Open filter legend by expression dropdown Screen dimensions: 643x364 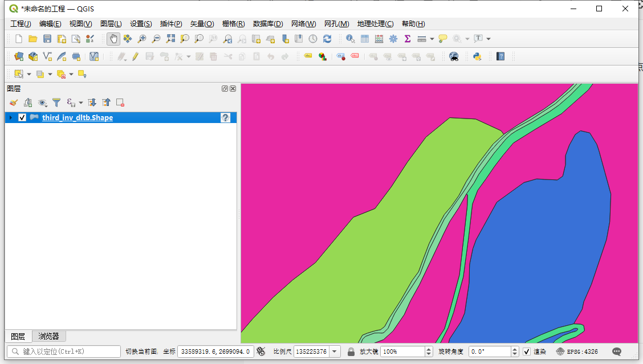pyautogui.click(x=81, y=103)
